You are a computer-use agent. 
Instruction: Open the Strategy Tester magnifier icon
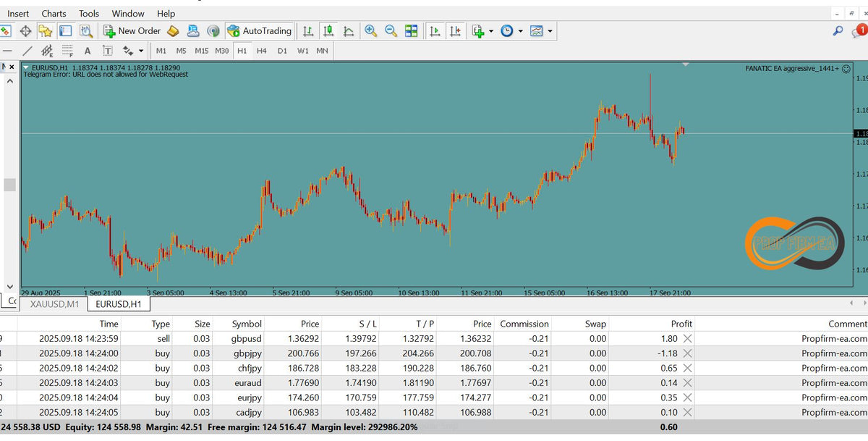coord(86,31)
